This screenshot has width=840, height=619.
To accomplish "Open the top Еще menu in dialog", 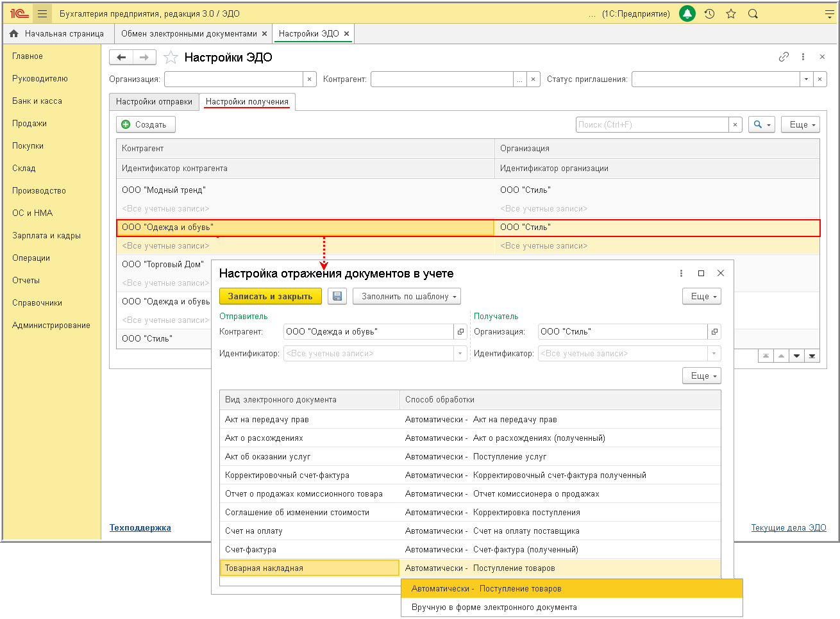I will tap(701, 296).
